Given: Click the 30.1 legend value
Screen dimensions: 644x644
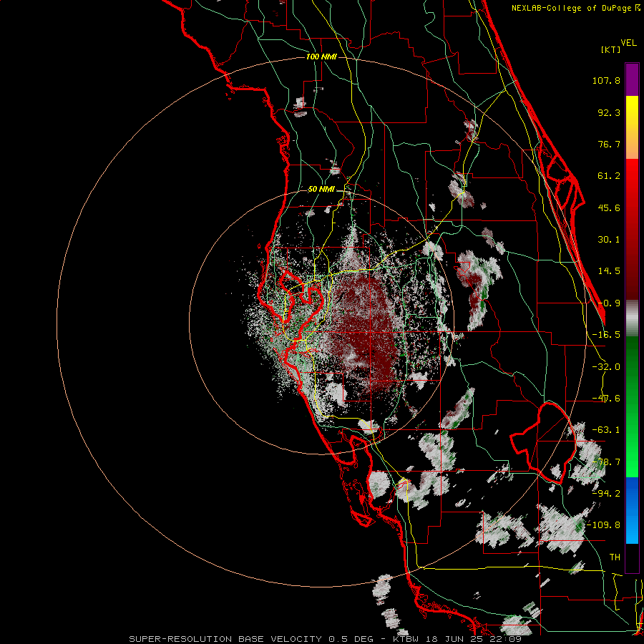Looking at the screenshot, I should (x=609, y=240).
